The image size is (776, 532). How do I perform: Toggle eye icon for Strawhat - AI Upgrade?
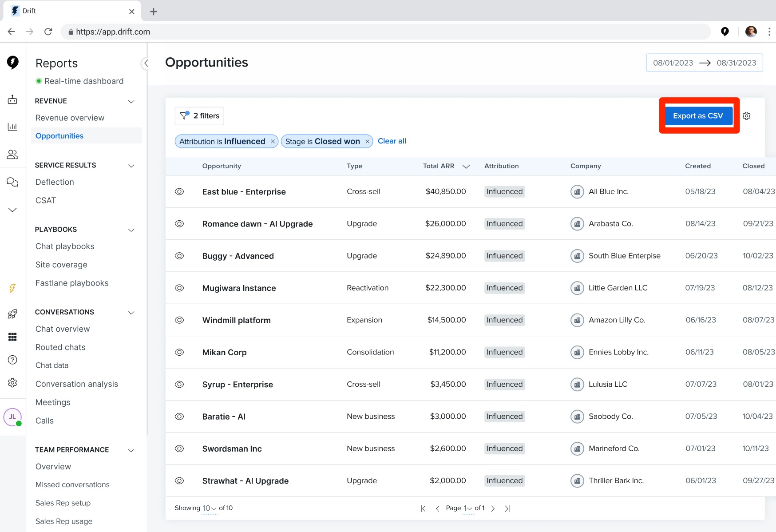[179, 480]
